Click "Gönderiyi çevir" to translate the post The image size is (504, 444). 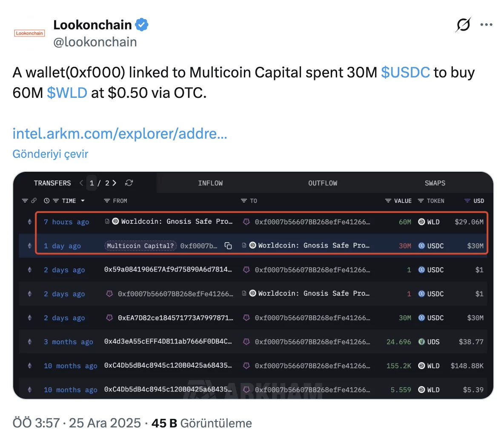(x=50, y=154)
